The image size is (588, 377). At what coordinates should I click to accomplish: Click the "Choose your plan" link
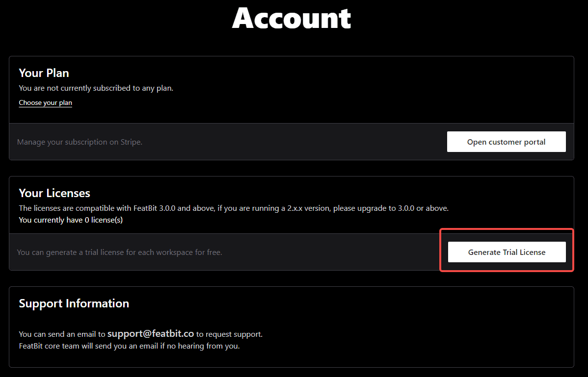45,102
